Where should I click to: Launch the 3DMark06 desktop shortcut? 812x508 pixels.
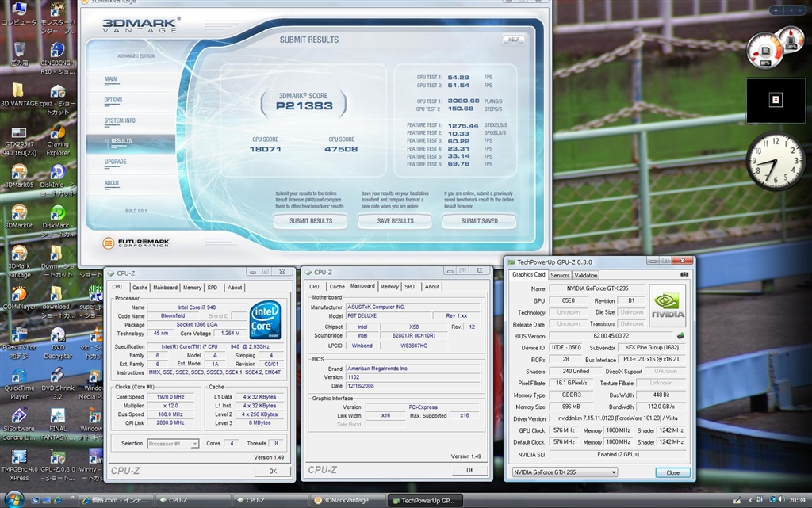[19, 217]
